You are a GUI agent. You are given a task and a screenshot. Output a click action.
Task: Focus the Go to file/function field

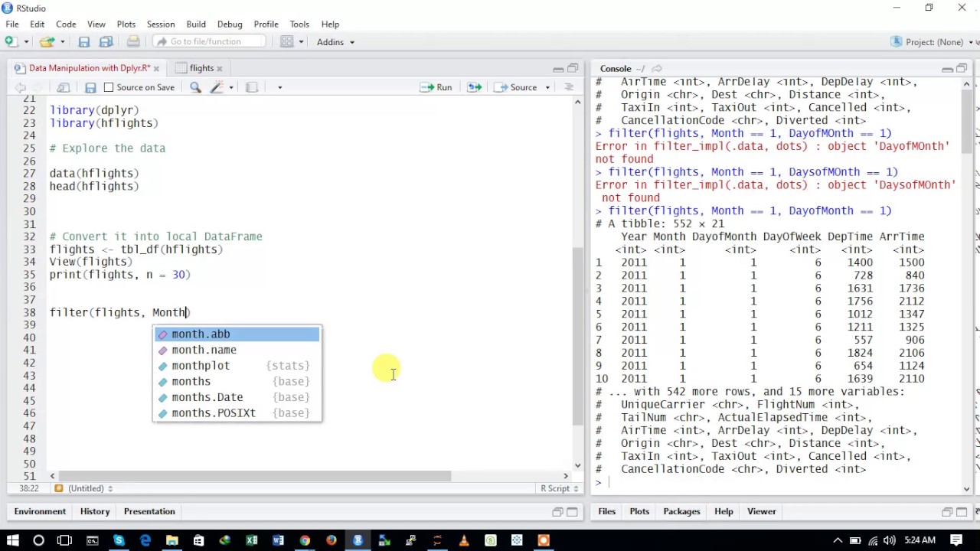click(209, 42)
